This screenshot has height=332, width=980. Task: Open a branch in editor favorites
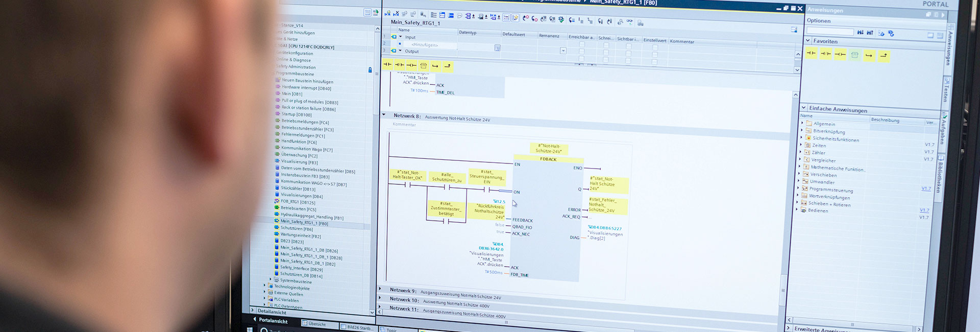pyautogui.click(x=435, y=65)
